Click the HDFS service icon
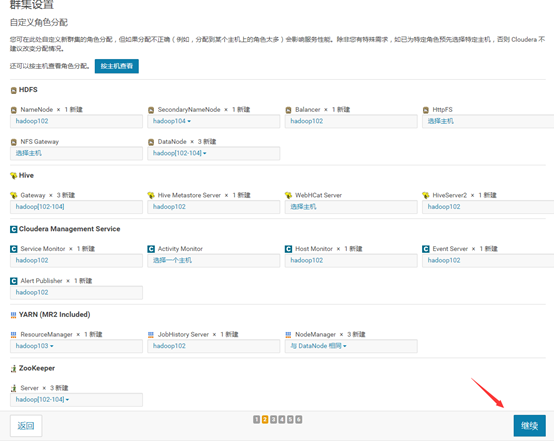Image resolution: width=554 pixels, height=441 pixels. (13, 90)
